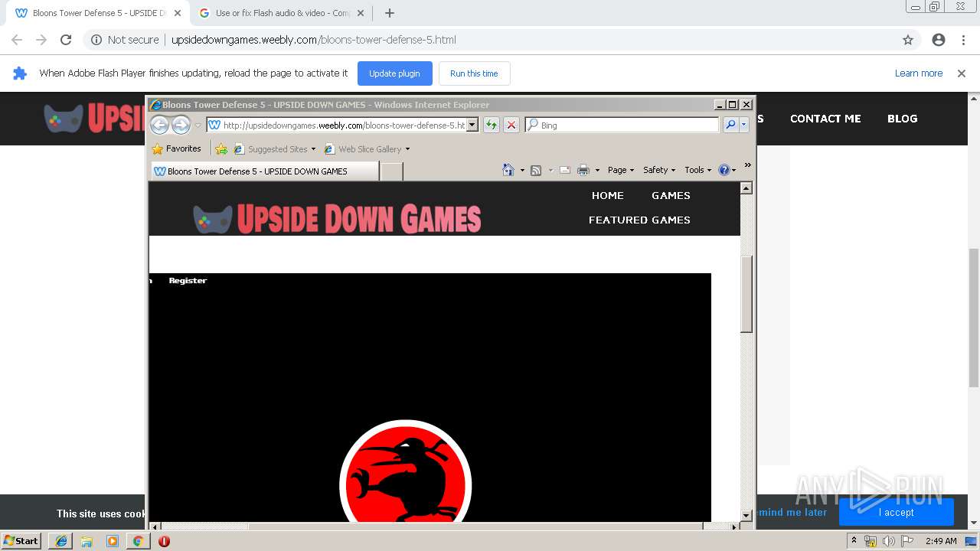Open the IE Tools menu

coord(697,170)
